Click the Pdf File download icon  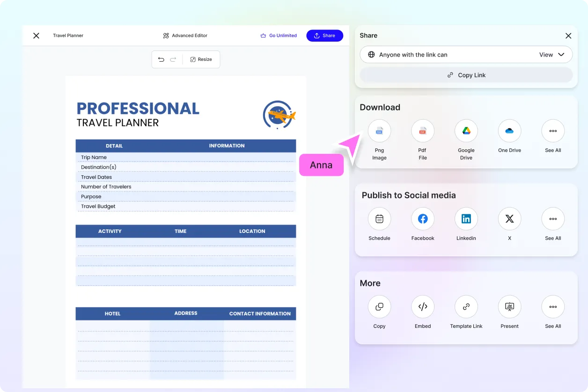coord(423,131)
